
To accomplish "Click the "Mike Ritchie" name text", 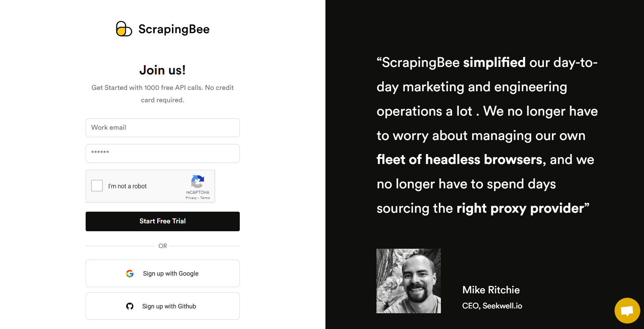I will (x=491, y=290).
